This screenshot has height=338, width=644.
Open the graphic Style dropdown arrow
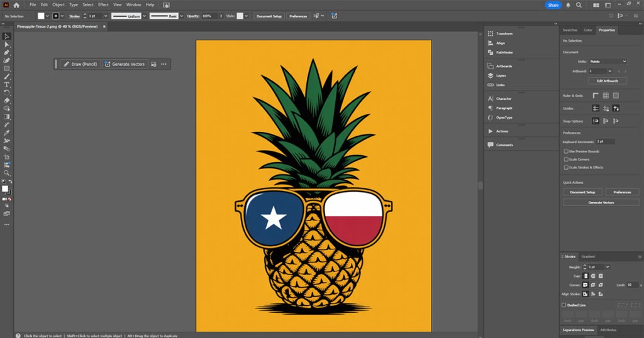coord(247,16)
